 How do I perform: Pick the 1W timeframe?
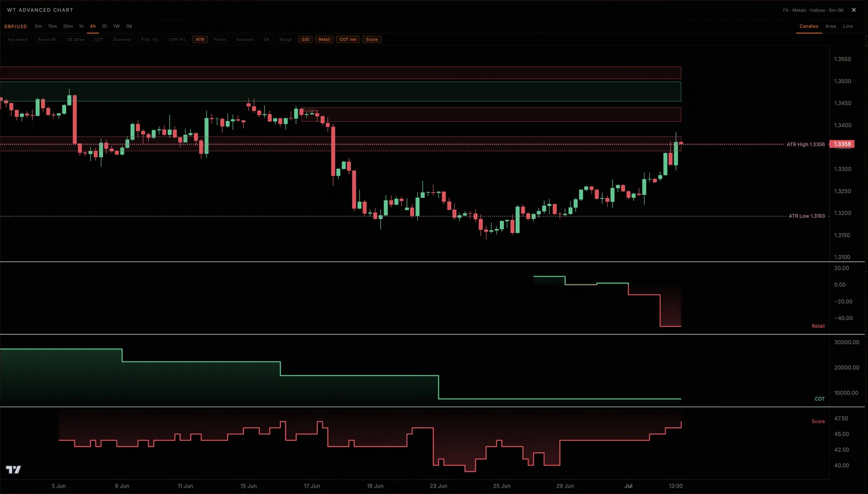point(116,26)
